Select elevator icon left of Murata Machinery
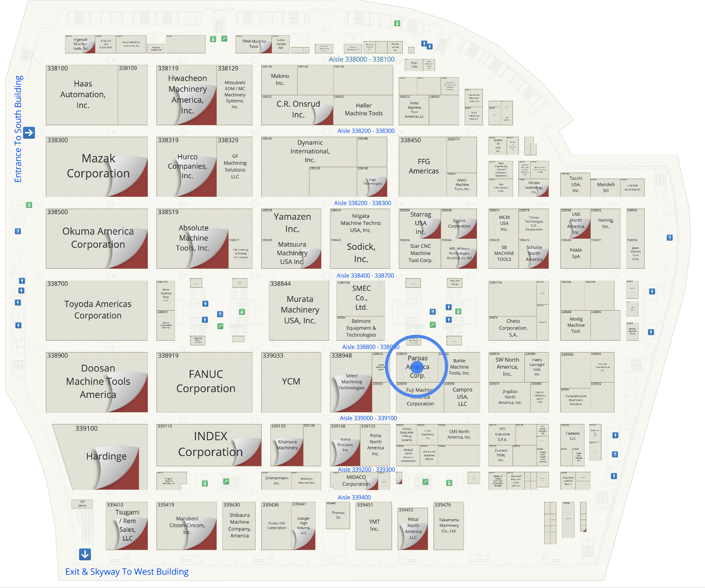 click(x=242, y=312)
